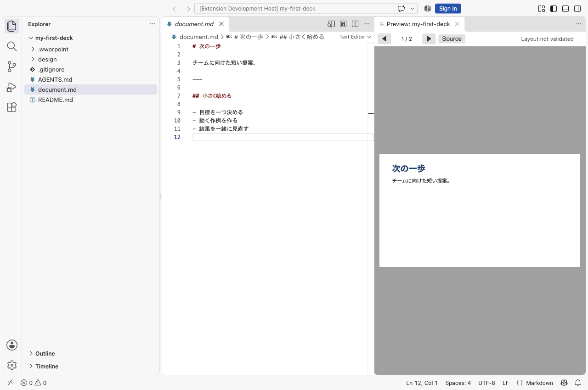Image resolution: width=588 pixels, height=390 pixels.
Task: Click the Source button in preview
Action: pyautogui.click(x=452, y=39)
